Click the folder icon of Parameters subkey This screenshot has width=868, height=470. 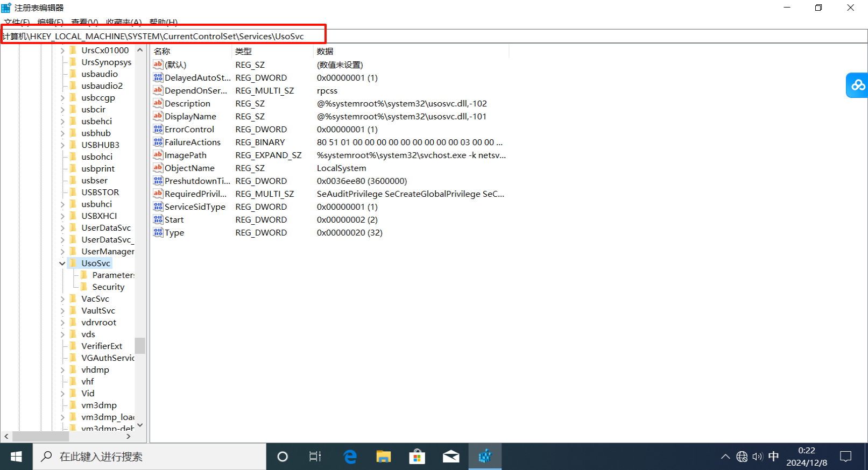[84, 275]
